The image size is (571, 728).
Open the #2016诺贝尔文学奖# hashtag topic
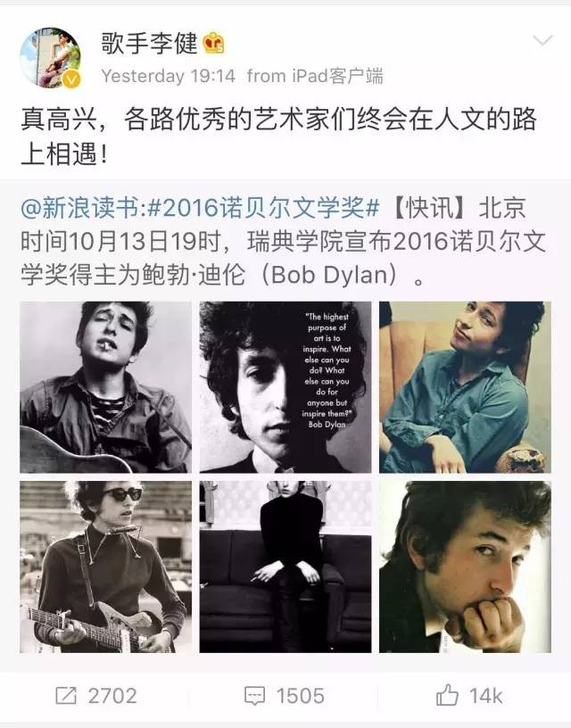coord(263,207)
